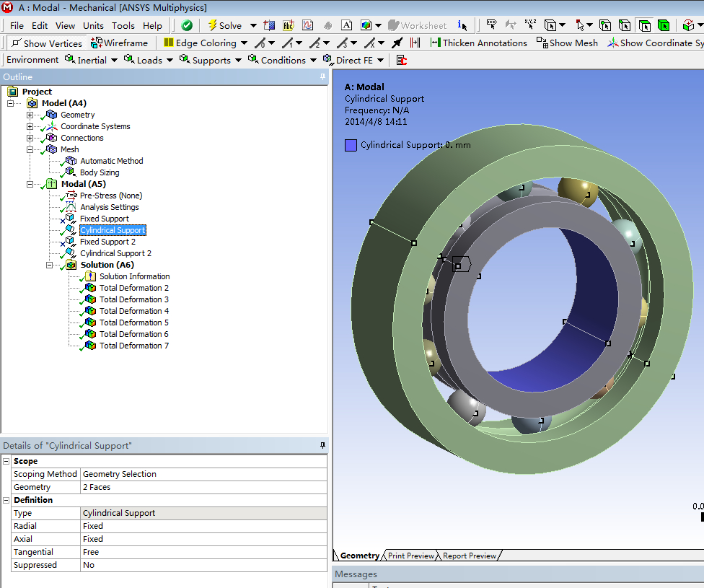The image size is (704, 588).
Task: Click the Total Deformation 4 result icon
Action: pos(90,311)
